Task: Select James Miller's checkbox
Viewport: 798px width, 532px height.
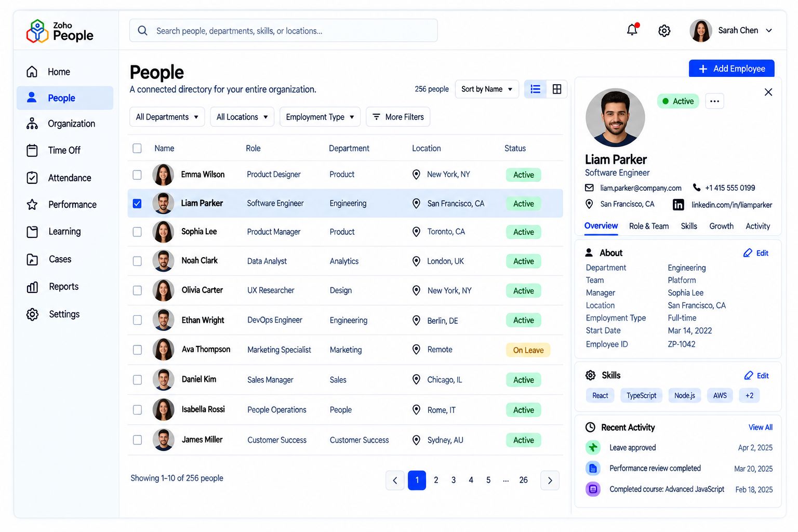Action: coord(137,440)
